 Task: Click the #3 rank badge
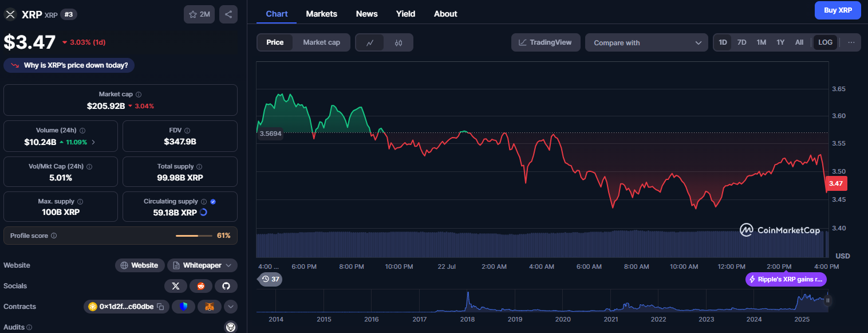68,14
